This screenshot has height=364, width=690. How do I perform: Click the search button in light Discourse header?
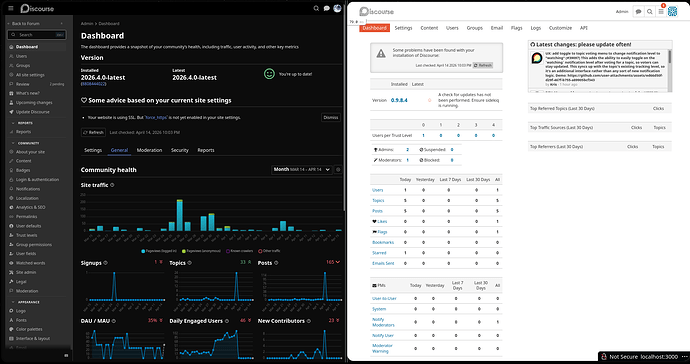[x=650, y=12]
